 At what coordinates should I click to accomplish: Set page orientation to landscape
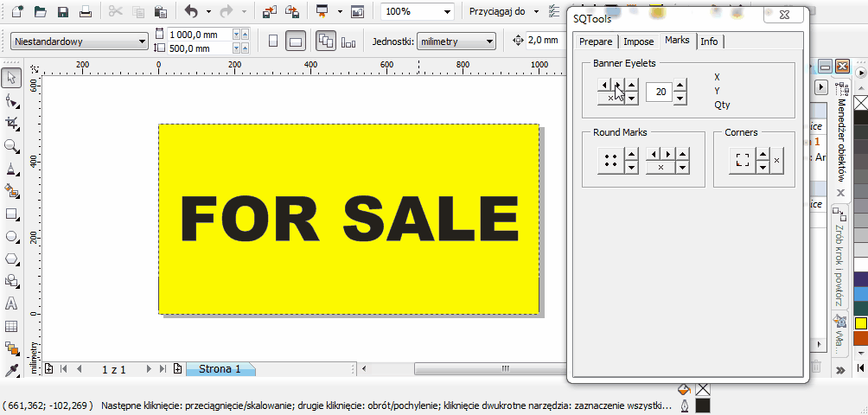tap(296, 41)
